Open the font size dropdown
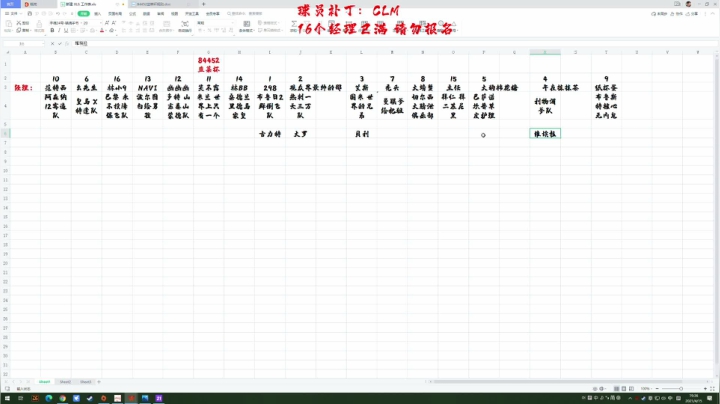The width and height of the screenshot is (720, 404). point(101,23)
